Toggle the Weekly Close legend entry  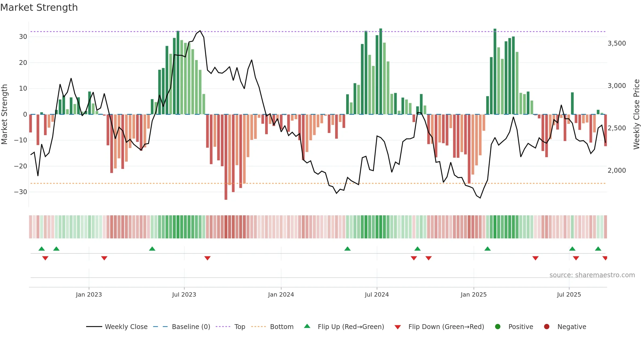pyautogui.click(x=117, y=327)
